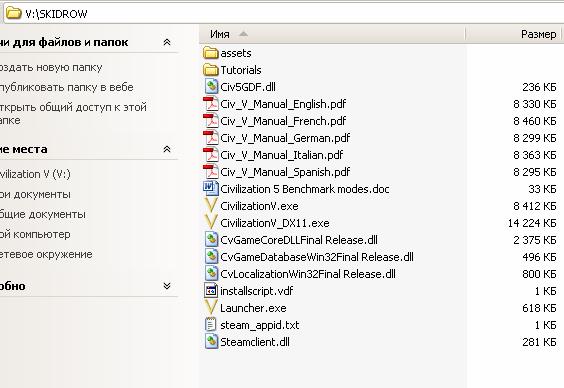Sort files by the Имя column header

pyautogui.click(x=332, y=34)
